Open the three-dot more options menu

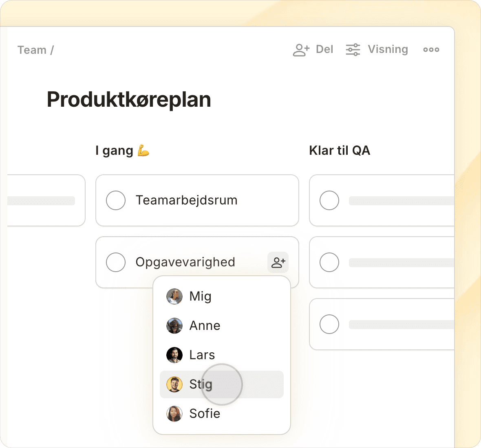[431, 50]
